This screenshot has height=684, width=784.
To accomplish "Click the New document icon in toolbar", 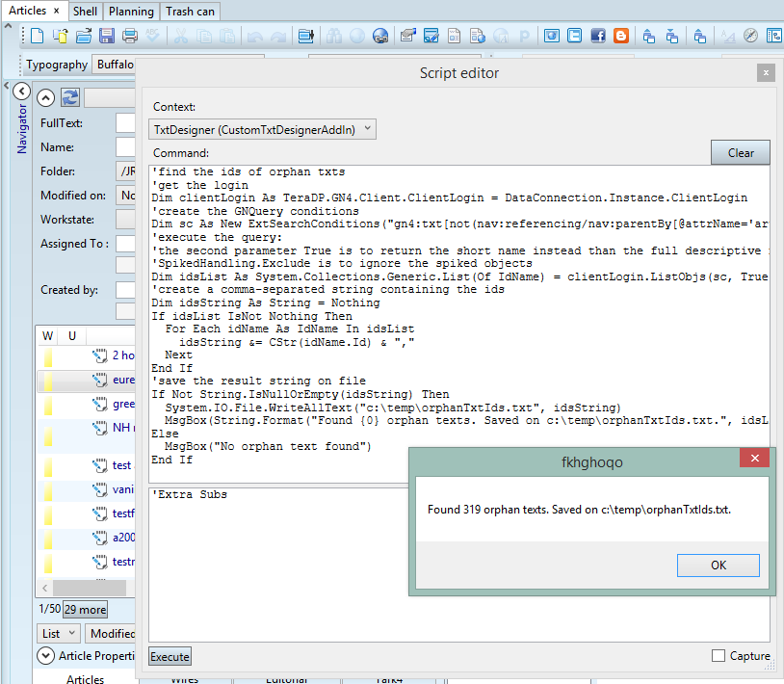I will 37,36.
